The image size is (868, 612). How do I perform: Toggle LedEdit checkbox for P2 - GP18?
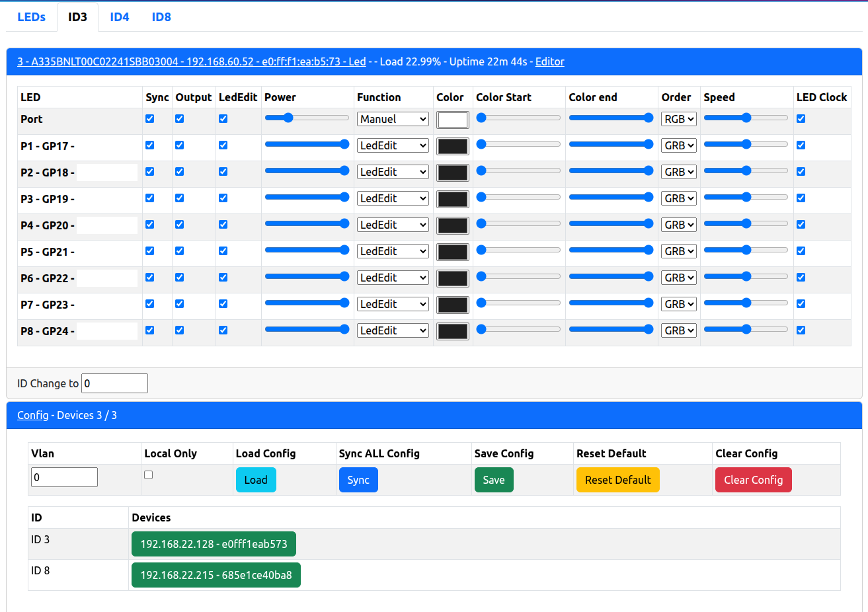[x=223, y=172]
